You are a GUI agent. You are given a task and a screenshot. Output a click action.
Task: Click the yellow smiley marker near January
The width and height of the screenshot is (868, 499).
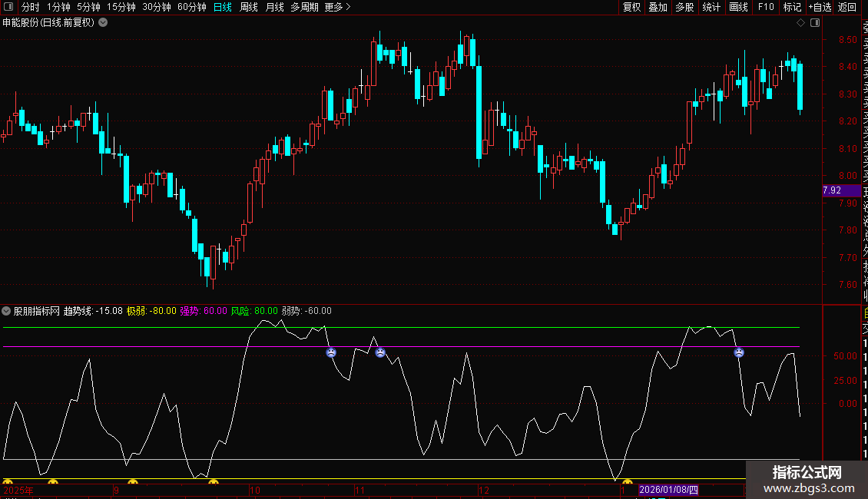pyautogui.click(x=628, y=482)
